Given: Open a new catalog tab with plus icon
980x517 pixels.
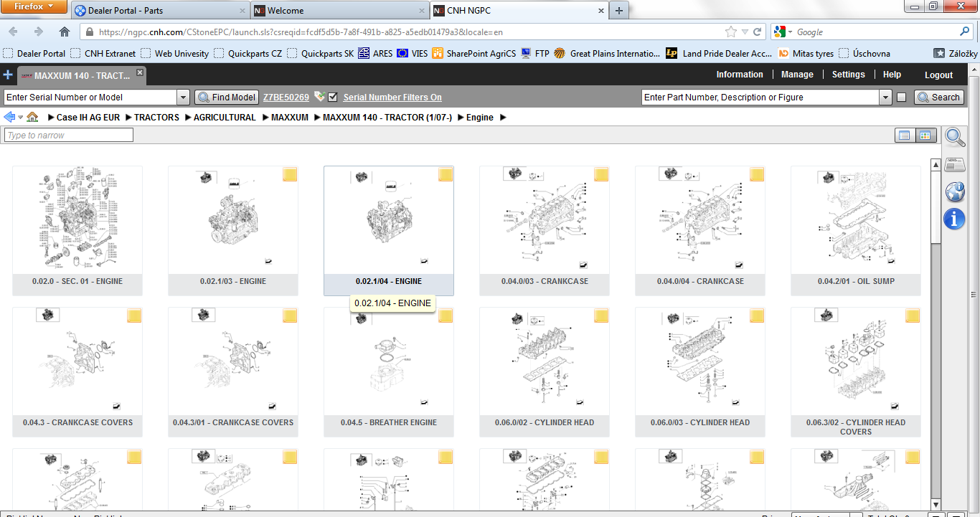Looking at the screenshot, I should (8, 75).
